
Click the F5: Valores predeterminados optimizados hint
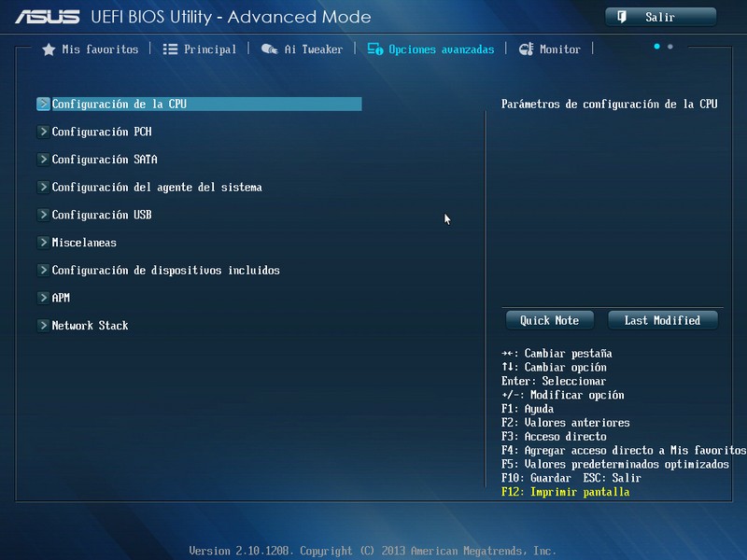615,464
